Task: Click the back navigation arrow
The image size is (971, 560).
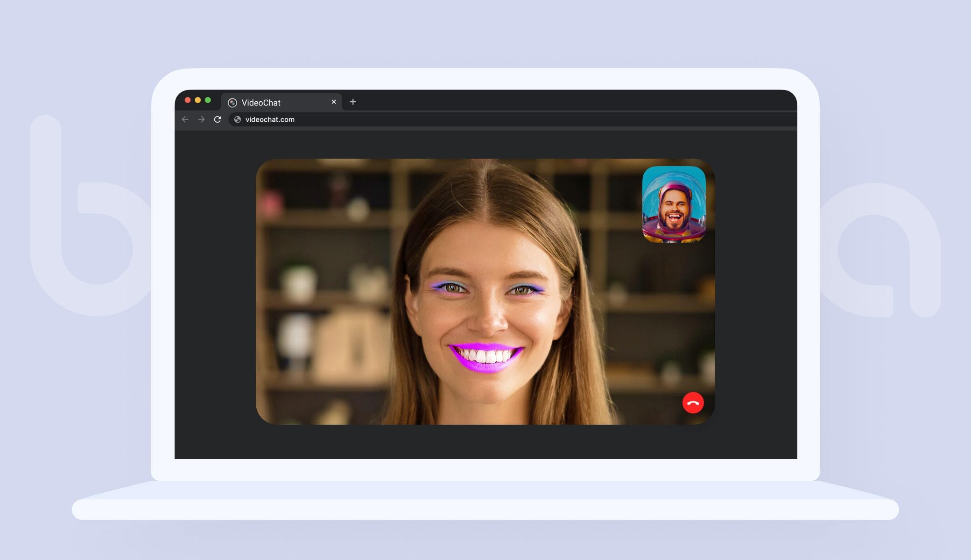Action: [x=186, y=119]
